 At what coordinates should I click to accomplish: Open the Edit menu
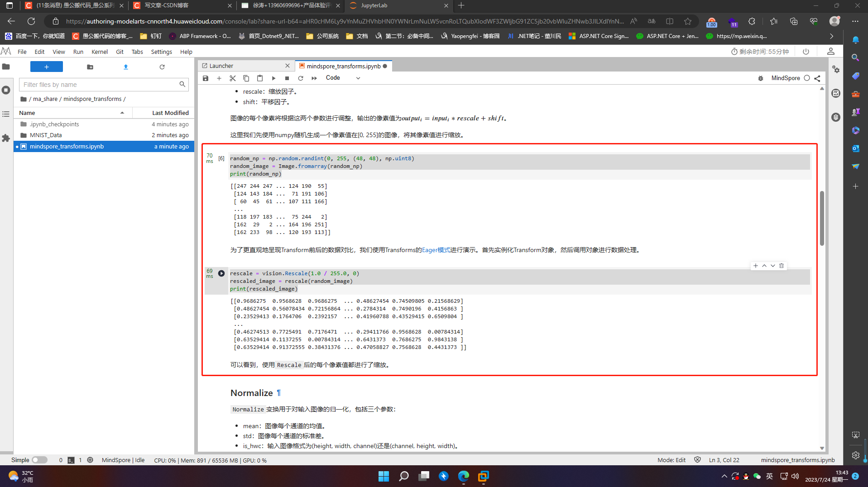pos(39,52)
